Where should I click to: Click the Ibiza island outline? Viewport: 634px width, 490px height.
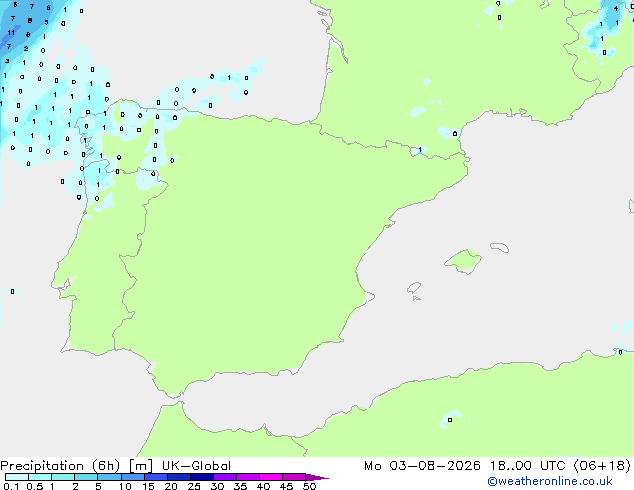[x=414, y=288]
